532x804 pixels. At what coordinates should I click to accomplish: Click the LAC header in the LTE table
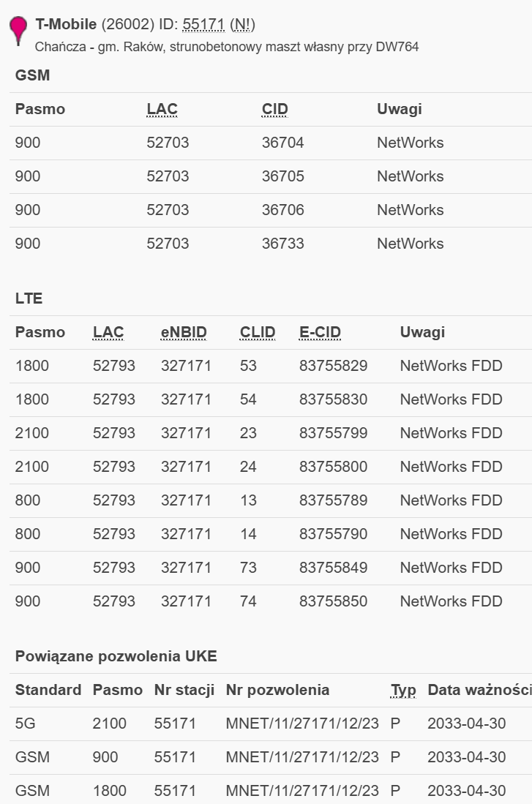point(108,331)
